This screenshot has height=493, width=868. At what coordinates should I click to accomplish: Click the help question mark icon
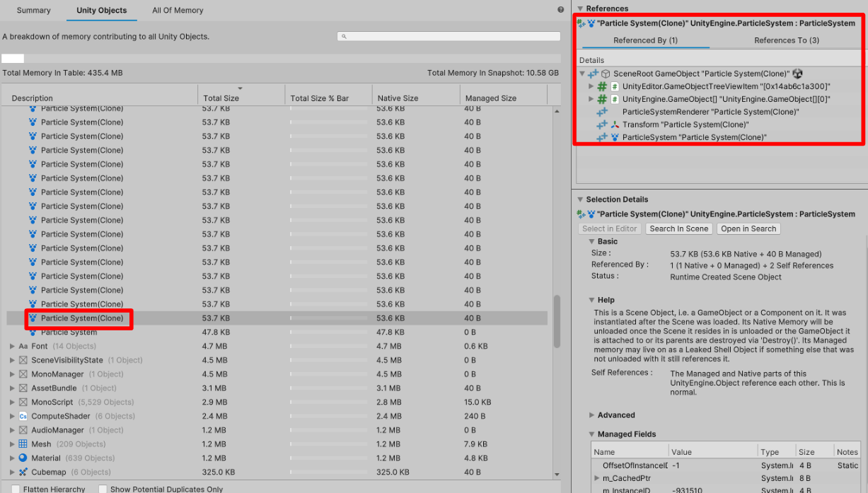[x=561, y=10]
